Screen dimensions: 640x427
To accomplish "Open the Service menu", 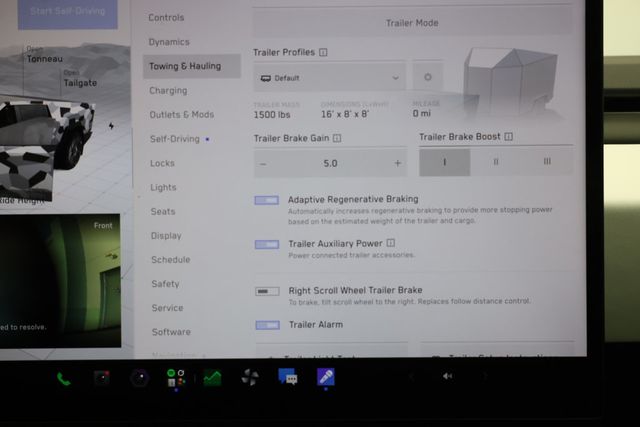I will click(167, 308).
